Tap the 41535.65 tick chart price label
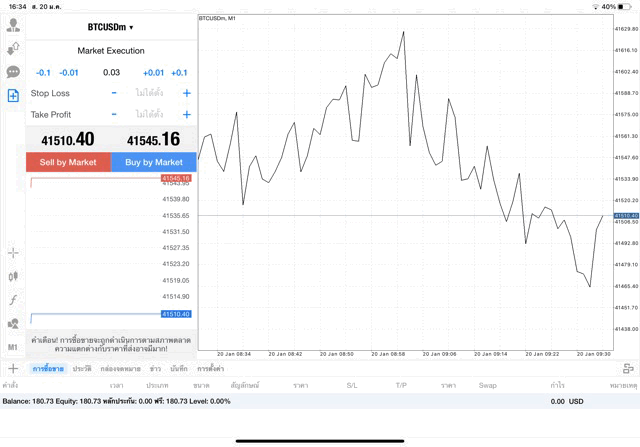640x447 pixels. [176, 216]
